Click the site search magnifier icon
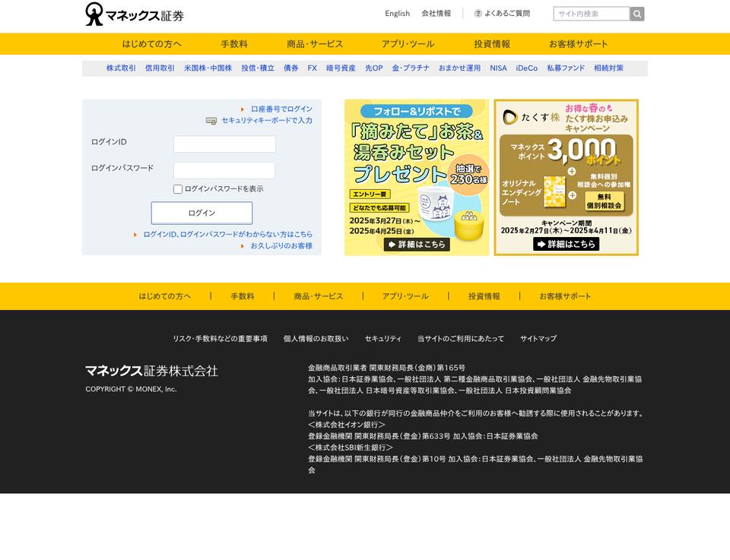 [636, 14]
